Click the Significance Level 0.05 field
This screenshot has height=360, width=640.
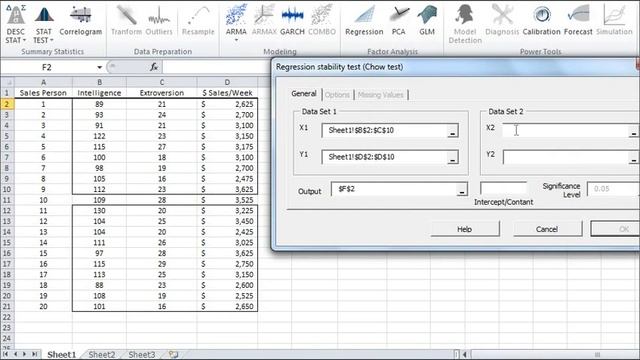[613, 189]
